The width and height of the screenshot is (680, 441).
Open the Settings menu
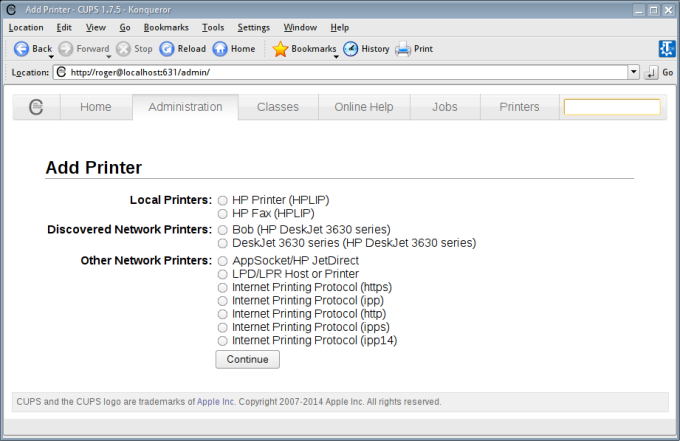click(x=254, y=28)
